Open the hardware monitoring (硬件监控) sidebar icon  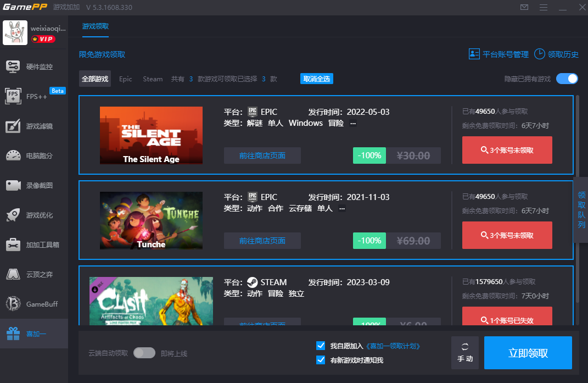pyautogui.click(x=13, y=66)
